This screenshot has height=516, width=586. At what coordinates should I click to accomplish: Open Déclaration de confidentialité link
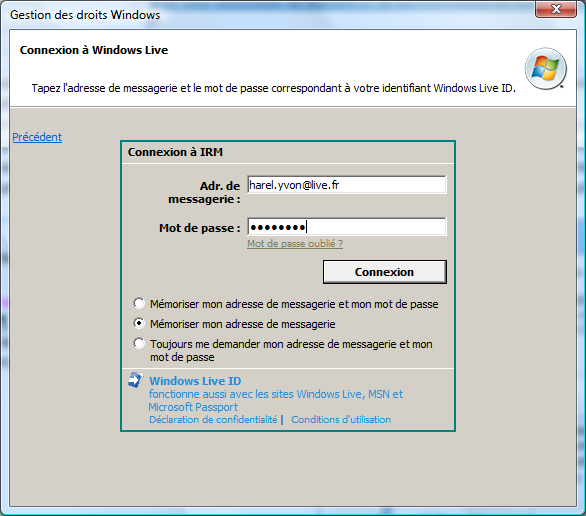213,420
